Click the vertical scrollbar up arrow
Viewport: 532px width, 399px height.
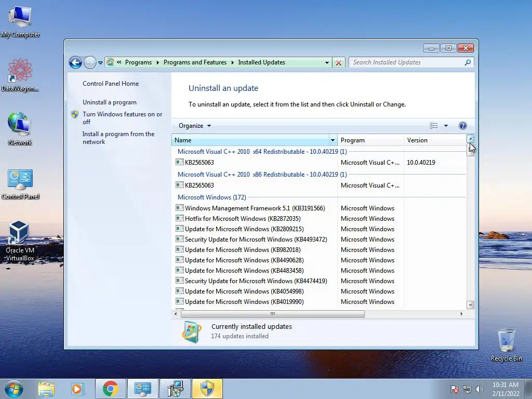point(470,138)
